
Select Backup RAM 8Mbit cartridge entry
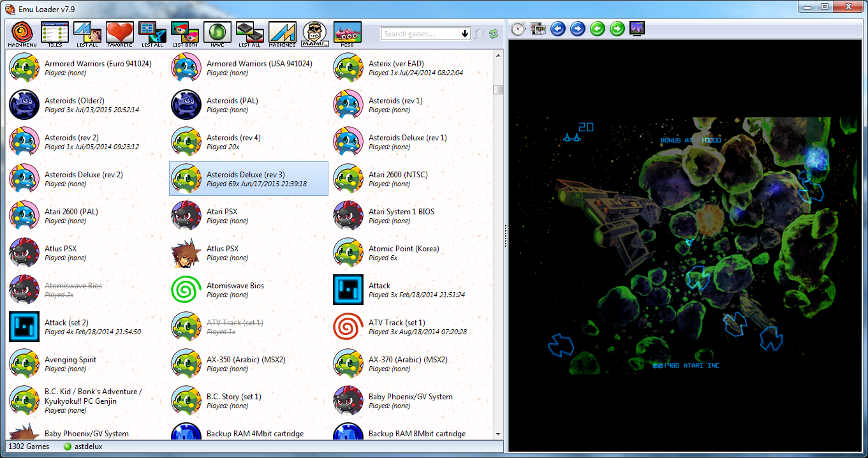tap(411, 431)
